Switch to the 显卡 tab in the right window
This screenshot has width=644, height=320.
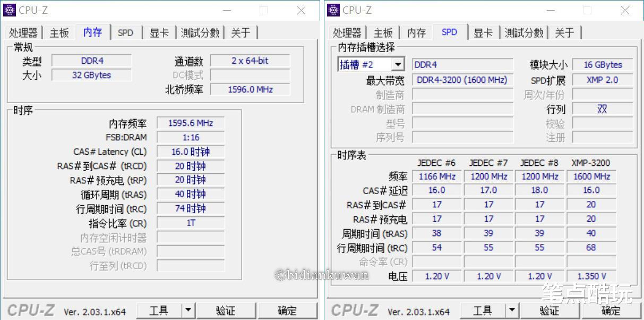tap(483, 32)
